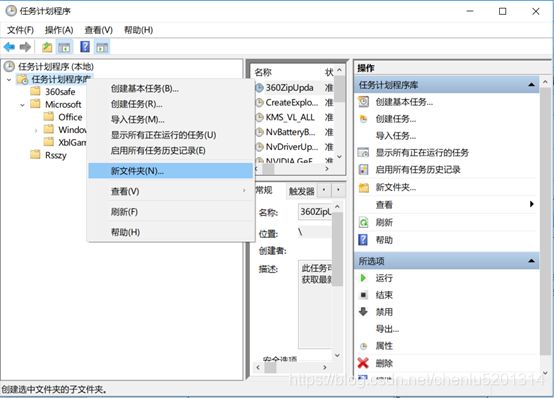This screenshot has width=554, height=398.
Task: Select the CreateExplo... task row
Action: pos(294,103)
